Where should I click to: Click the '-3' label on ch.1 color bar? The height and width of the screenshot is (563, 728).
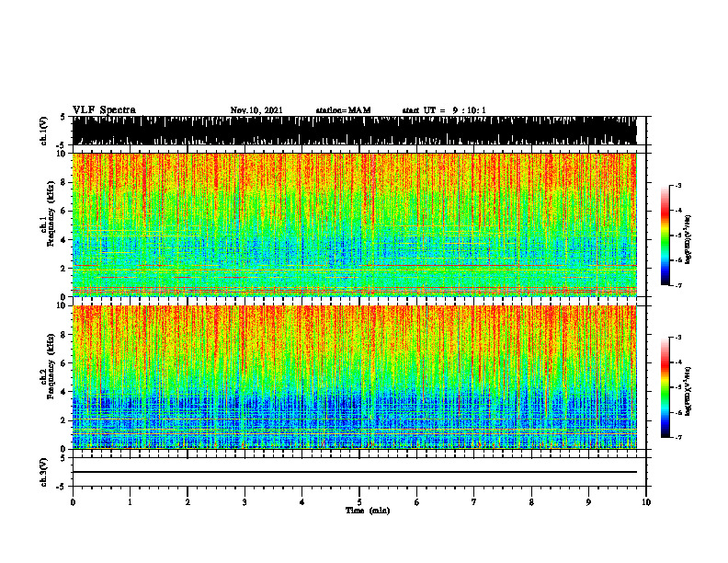coord(677,186)
